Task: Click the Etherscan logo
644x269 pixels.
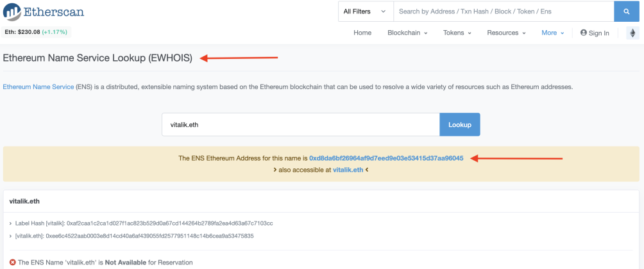Action: click(43, 12)
